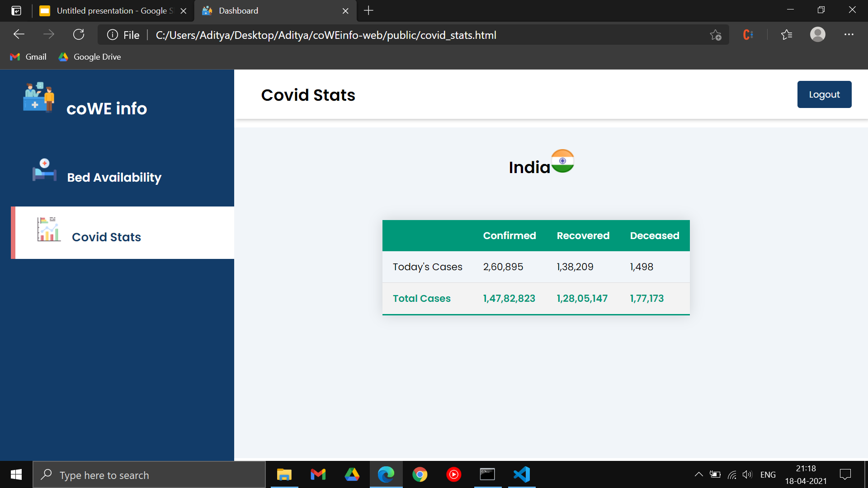
Task: Click the India flag icon
Action: pyautogui.click(x=562, y=161)
